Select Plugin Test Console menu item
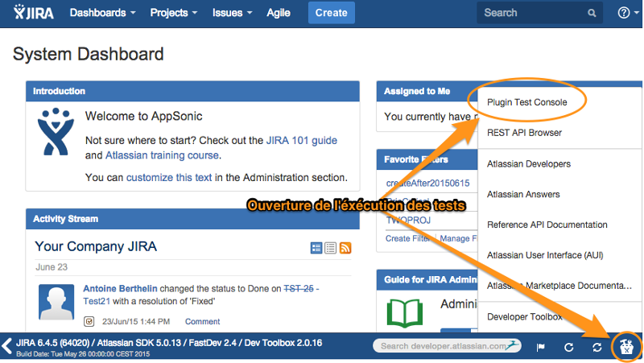644x363 pixels. click(527, 102)
